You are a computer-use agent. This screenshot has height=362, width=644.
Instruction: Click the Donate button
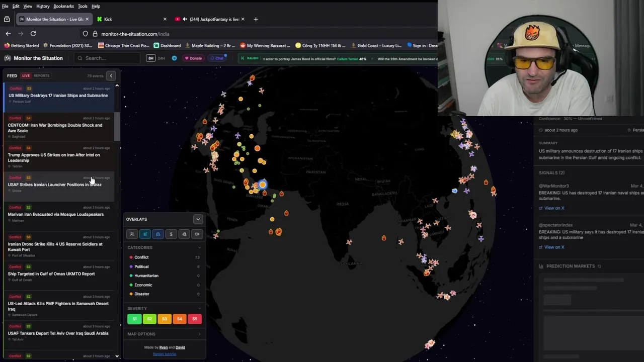coord(193,58)
